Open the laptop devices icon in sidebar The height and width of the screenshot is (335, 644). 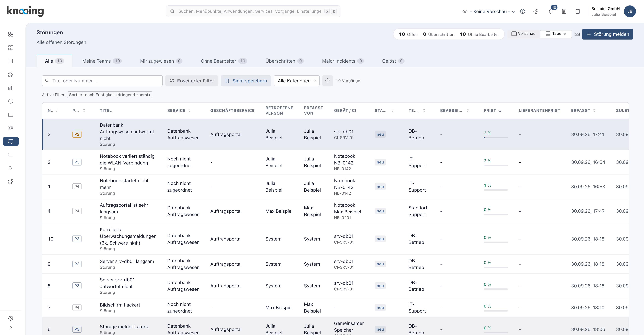tap(11, 115)
